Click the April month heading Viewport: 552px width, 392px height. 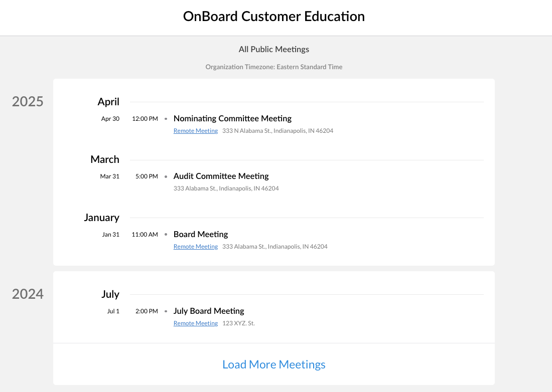pyautogui.click(x=108, y=102)
